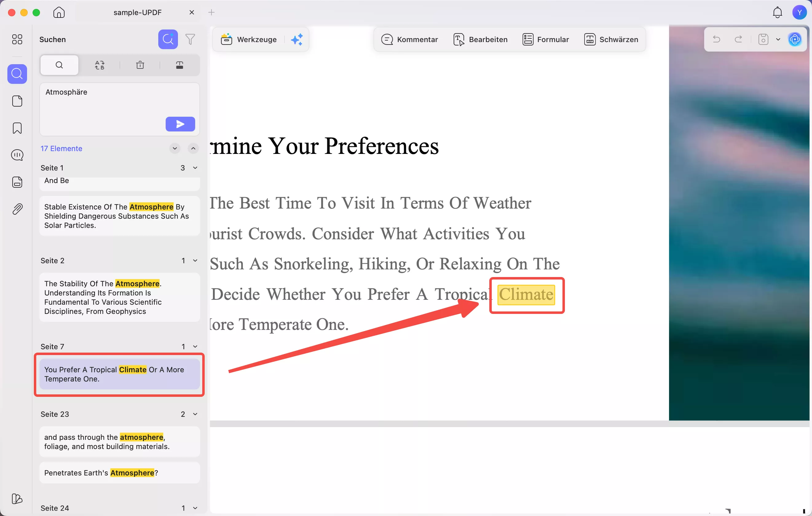Collapse the Seite 23 results group
This screenshot has width=812, height=516.
(x=195, y=414)
